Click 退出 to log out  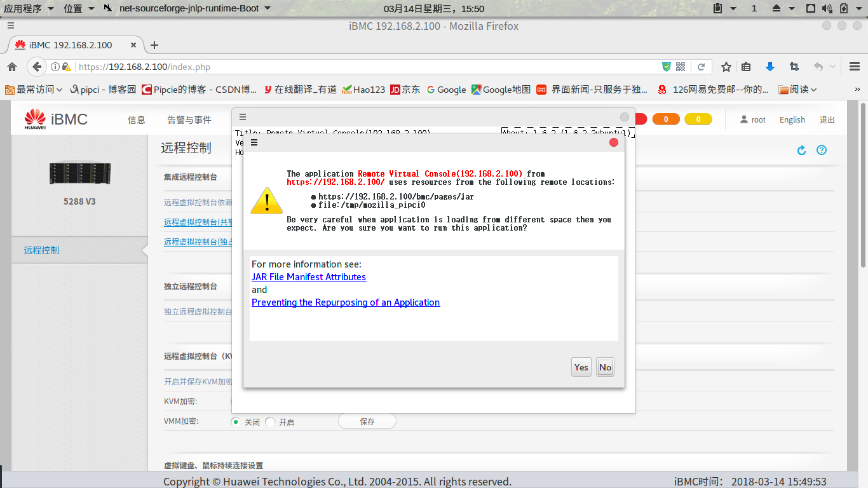pyautogui.click(x=827, y=119)
